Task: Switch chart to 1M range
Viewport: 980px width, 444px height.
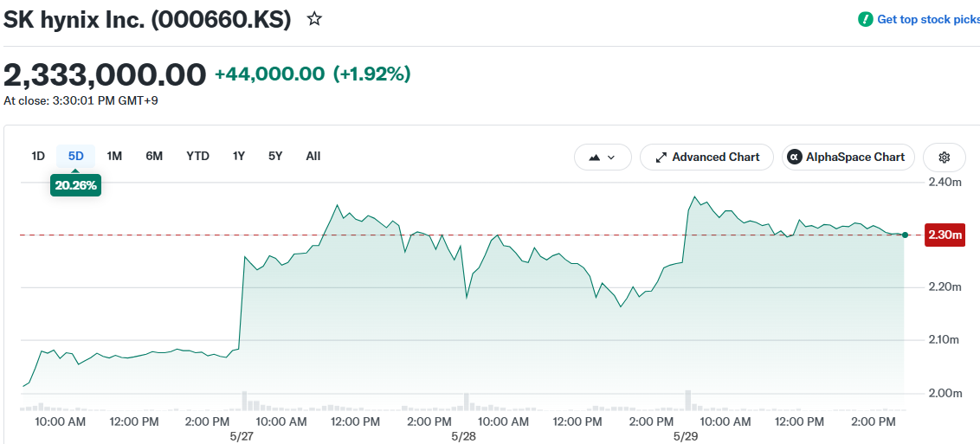Action: coord(114,156)
